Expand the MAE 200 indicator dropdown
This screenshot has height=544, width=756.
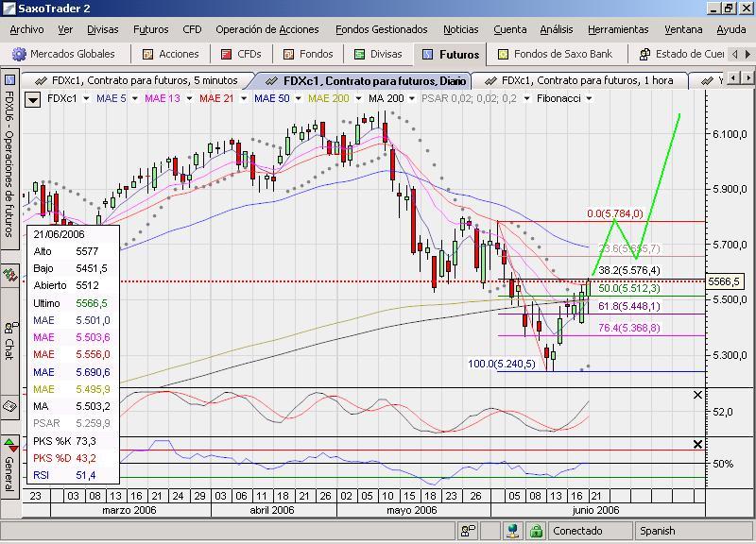[x=358, y=99]
